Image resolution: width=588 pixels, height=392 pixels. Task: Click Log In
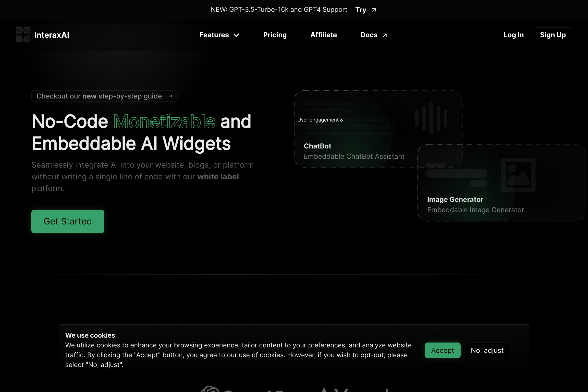click(513, 35)
